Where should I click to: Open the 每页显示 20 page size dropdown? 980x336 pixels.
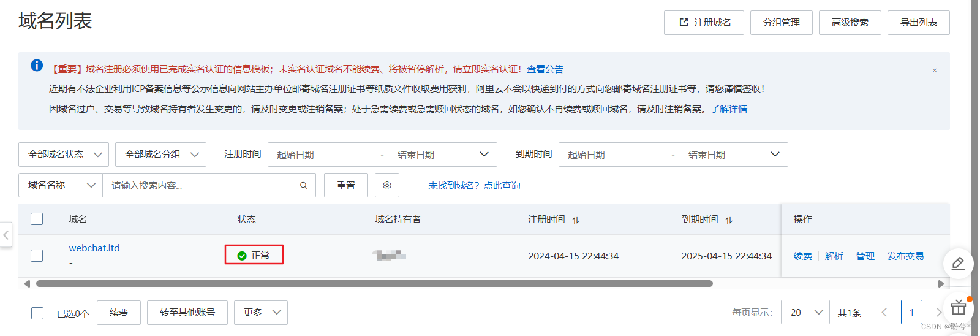pyautogui.click(x=805, y=313)
